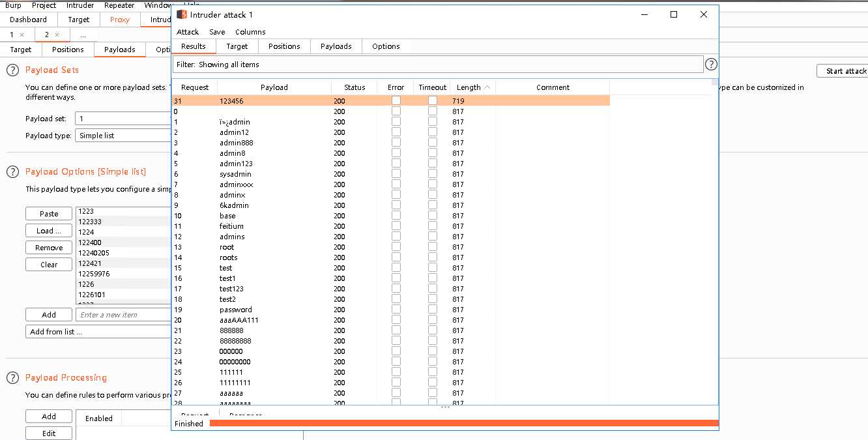Toggle the Error checkbox in the admin12 row

(x=396, y=132)
